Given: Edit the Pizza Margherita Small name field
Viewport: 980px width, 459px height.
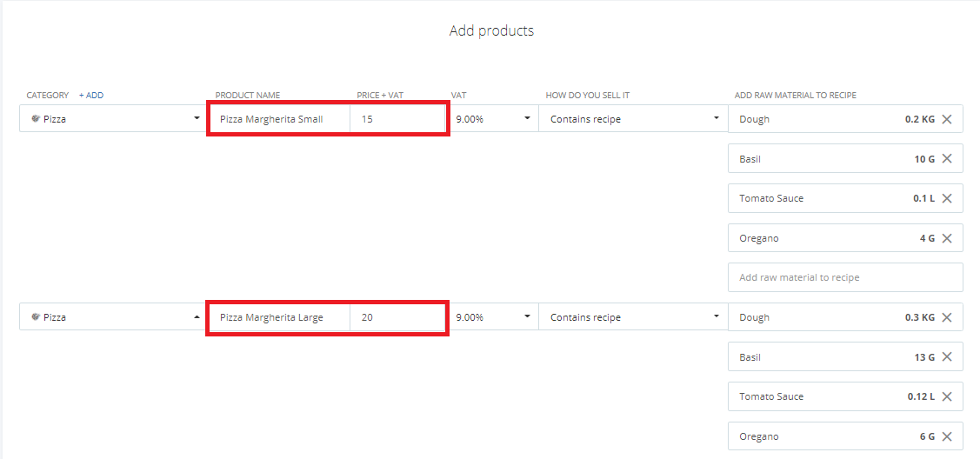Looking at the screenshot, I should click(279, 118).
